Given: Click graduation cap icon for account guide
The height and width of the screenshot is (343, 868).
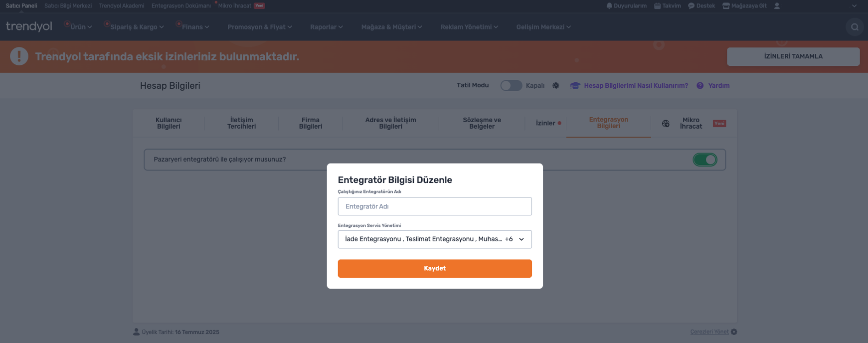Looking at the screenshot, I should (x=575, y=86).
